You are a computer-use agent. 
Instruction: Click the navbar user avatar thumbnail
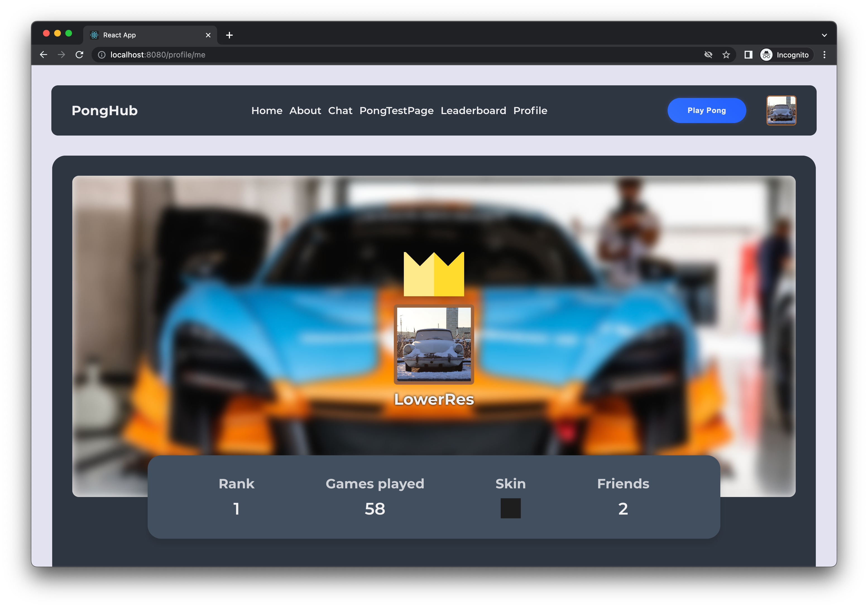pyautogui.click(x=781, y=110)
